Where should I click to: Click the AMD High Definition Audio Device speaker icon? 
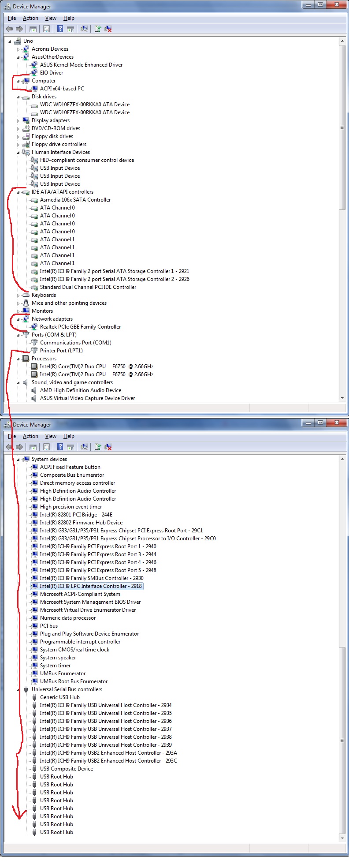coord(34,390)
